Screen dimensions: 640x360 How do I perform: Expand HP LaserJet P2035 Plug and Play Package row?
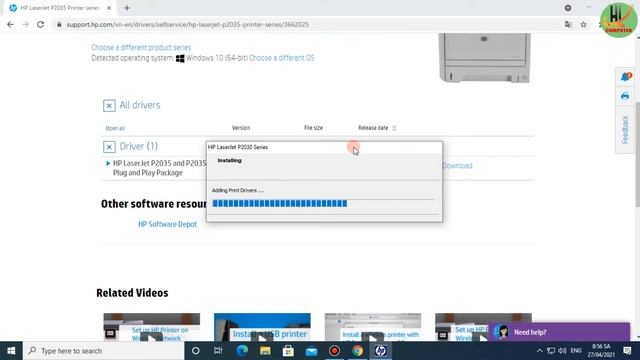pos(108,163)
